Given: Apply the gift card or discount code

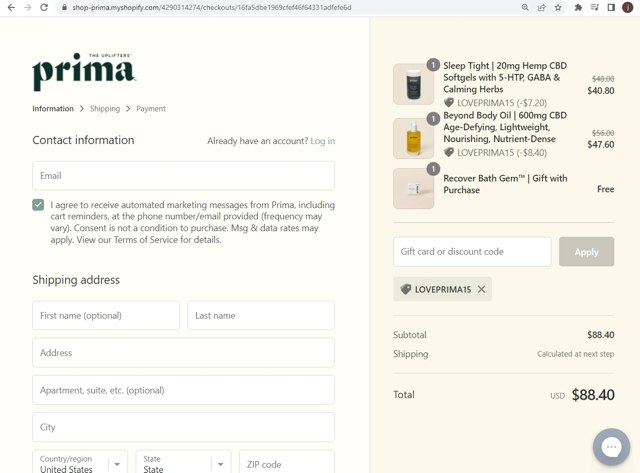Looking at the screenshot, I should [x=587, y=252].
